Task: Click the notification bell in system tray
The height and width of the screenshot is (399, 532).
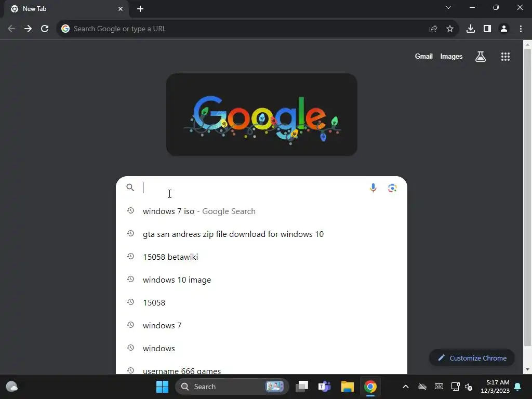Action: click(x=518, y=387)
